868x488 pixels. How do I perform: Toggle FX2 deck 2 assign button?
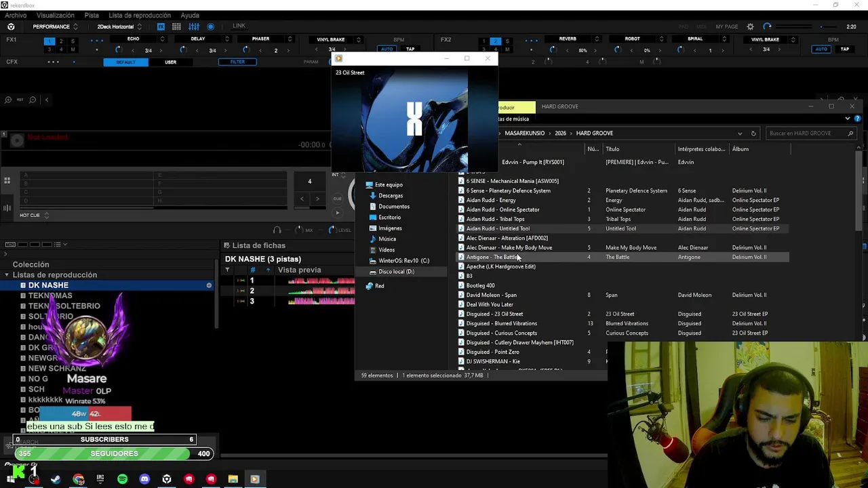point(495,41)
